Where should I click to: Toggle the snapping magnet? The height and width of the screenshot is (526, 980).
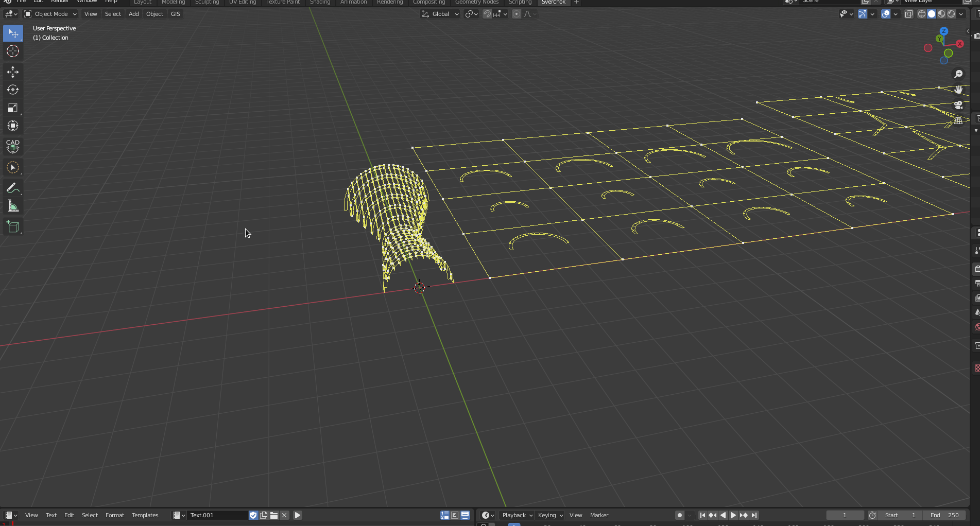pyautogui.click(x=487, y=14)
